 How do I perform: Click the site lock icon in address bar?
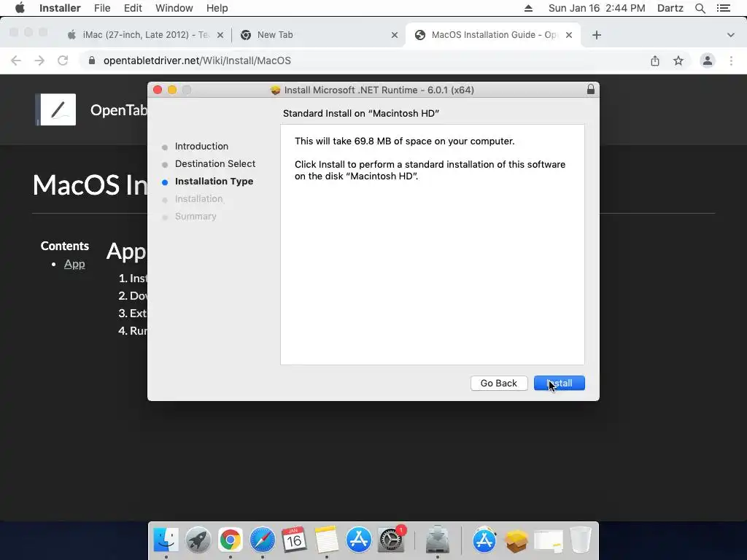91,61
